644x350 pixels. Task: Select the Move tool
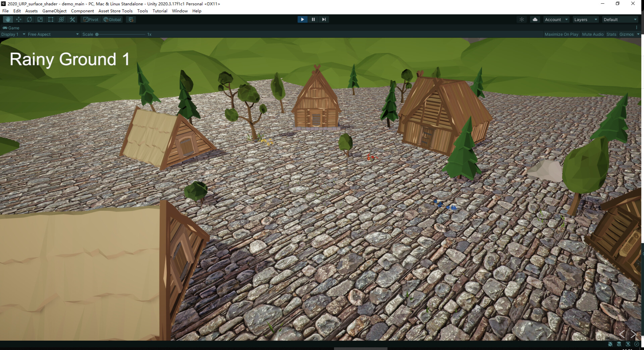18,19
